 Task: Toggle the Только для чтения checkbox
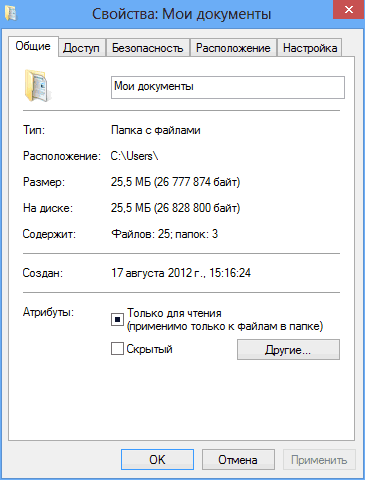(x=117, y=319)
